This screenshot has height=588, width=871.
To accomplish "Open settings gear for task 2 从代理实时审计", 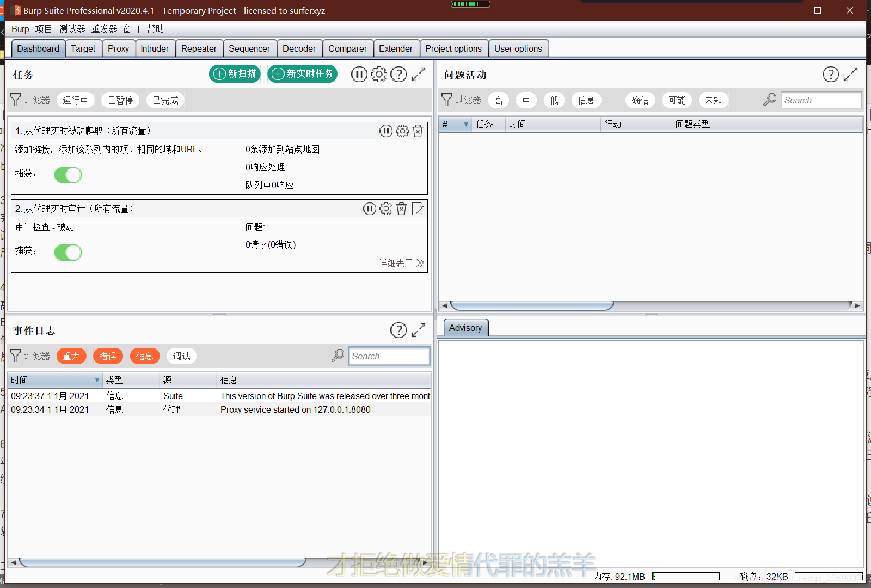I will (386, 209).
